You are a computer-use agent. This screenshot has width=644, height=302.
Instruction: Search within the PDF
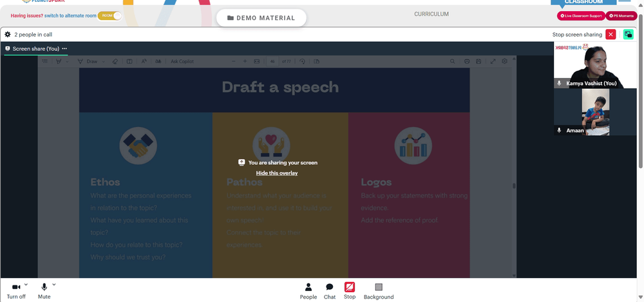(452, 61)
